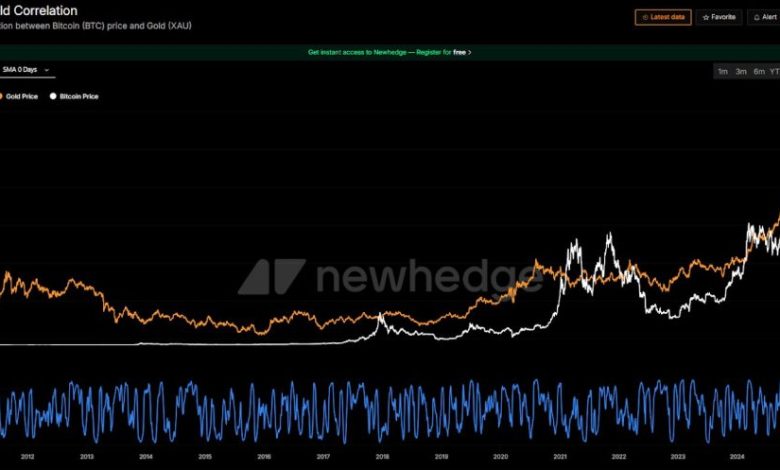This screenshot has height=470, width=780.
Task: Click the chevron arrow beside SMA 0 Days
Action: click(x=47, y=70)
